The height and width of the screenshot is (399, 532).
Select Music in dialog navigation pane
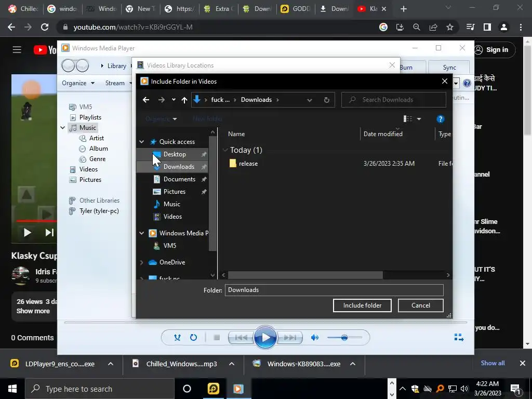(x=171, y=204)
